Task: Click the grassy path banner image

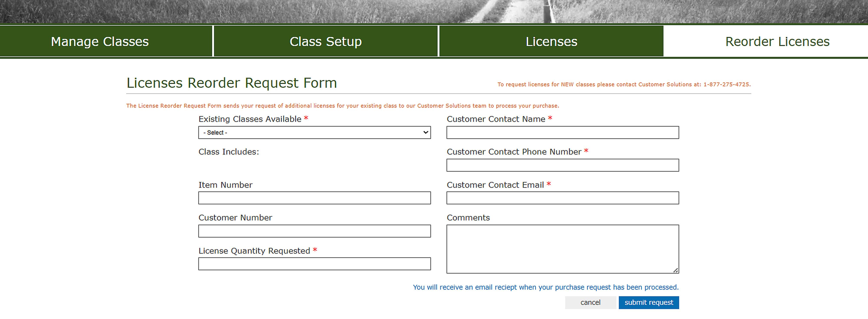Action: tap(434, 11)
